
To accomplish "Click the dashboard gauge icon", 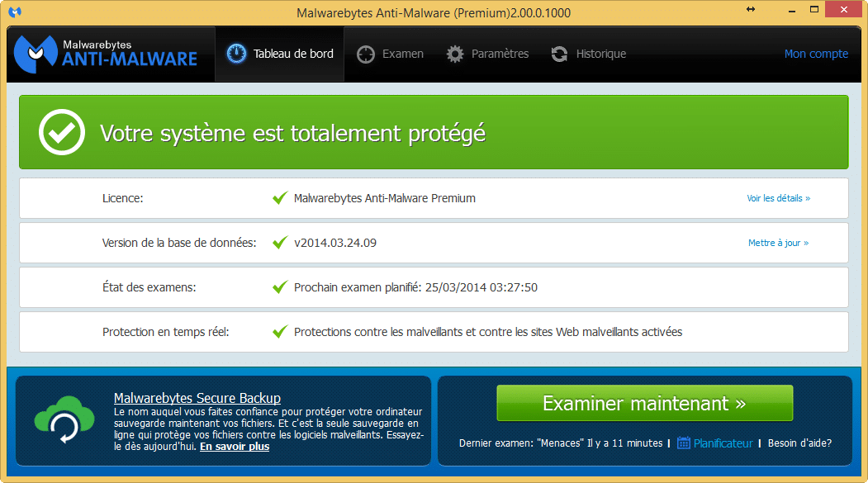I will [236, 54].
